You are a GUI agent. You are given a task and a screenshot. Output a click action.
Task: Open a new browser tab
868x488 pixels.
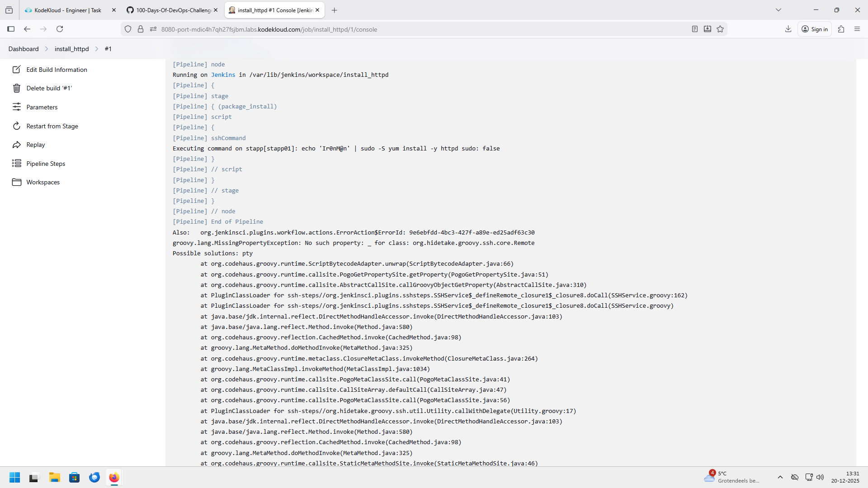click(335, 10)
